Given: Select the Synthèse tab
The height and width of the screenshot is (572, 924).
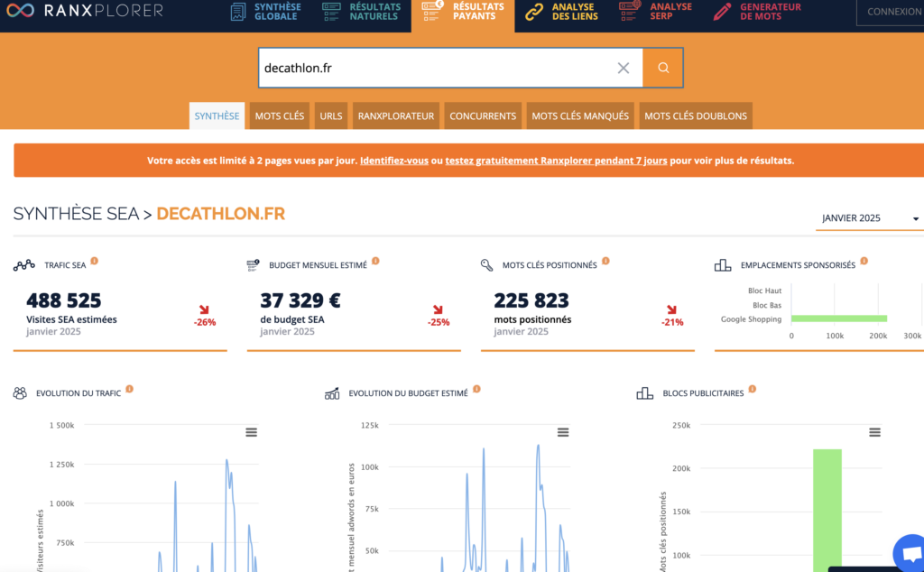Looking at the screenshot, I should (x=217, y=115).
